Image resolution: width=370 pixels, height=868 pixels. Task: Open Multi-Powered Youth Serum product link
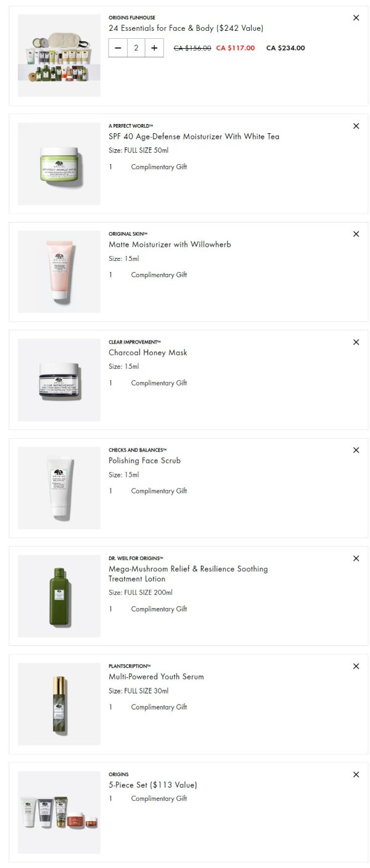(x=156, y=677)
